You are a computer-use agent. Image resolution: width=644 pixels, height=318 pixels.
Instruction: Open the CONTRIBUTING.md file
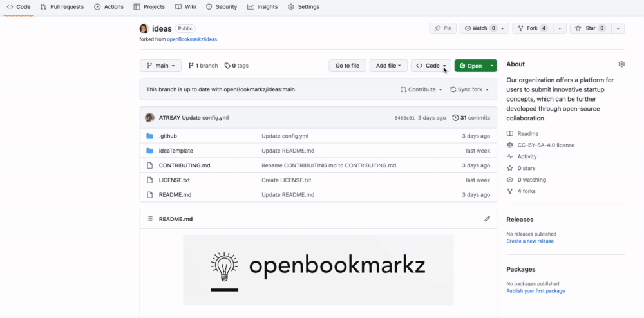point(184,165)
